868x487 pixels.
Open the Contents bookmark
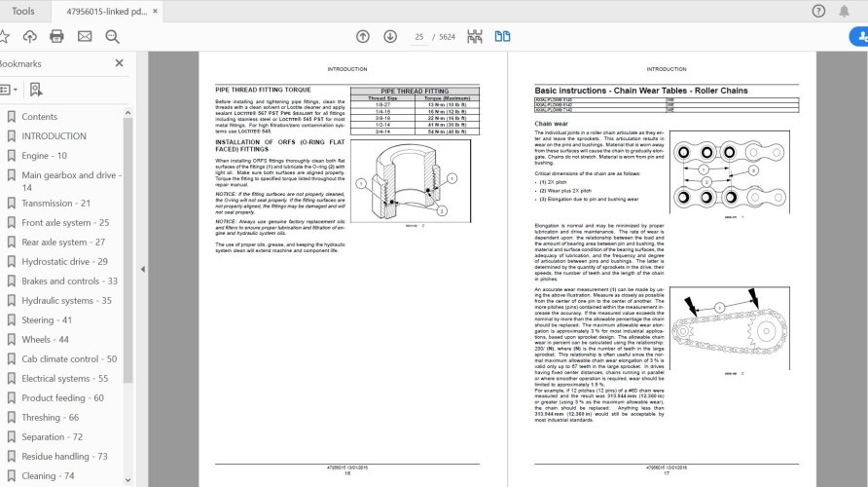tap(39, 117)
